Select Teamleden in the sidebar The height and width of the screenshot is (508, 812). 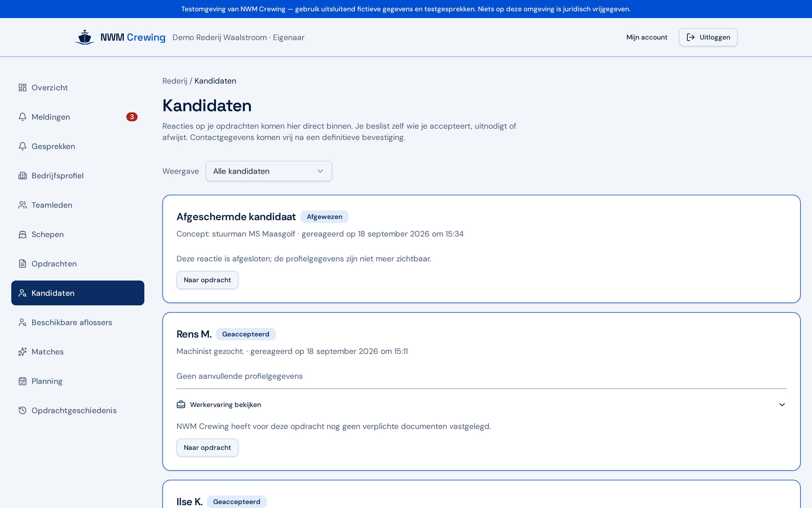(78, 205)
